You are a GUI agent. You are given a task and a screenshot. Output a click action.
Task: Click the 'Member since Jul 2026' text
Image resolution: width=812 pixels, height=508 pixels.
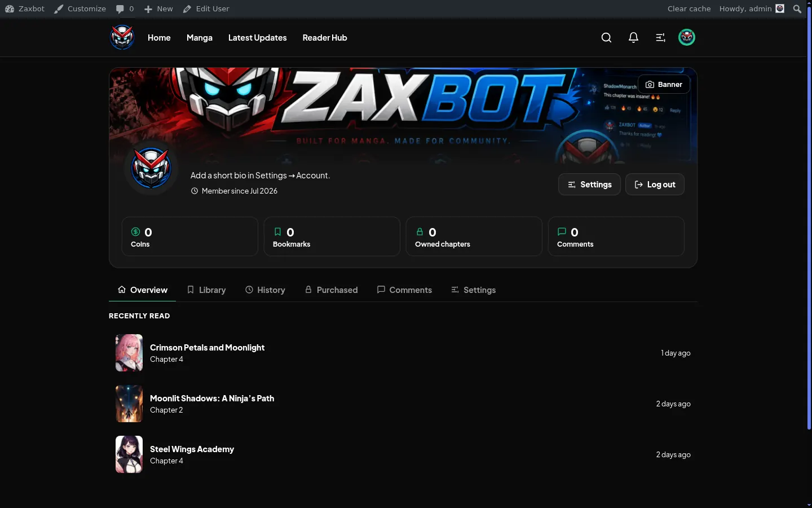tap(239, 191)
